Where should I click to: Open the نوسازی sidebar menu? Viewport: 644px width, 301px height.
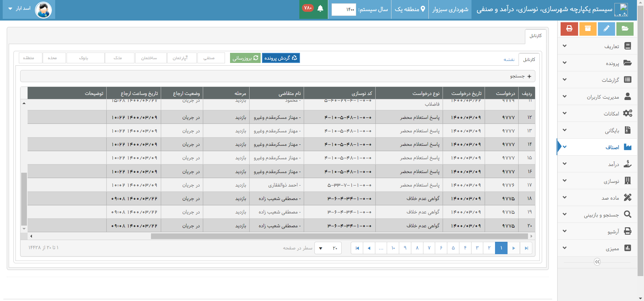(x=597, y=181)
